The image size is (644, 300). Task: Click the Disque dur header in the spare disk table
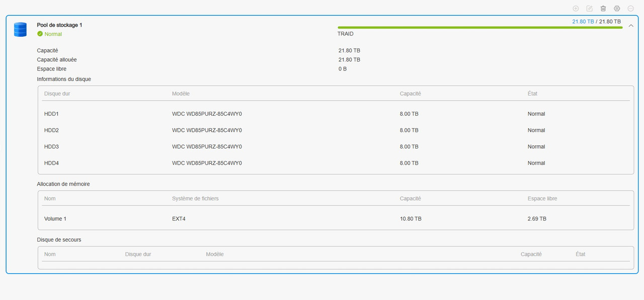pos(138,254)
